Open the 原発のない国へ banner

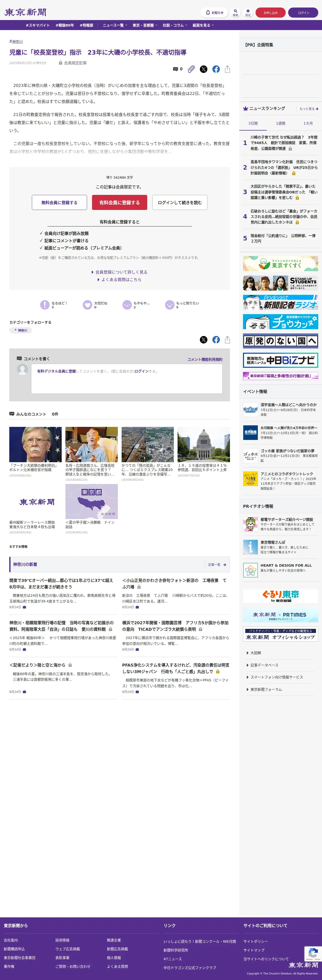tap(280, 341)
